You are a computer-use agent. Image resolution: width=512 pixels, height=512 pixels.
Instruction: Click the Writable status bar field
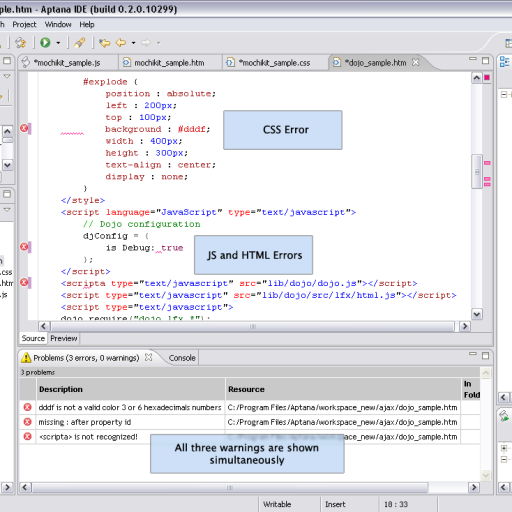coord(277,504)
